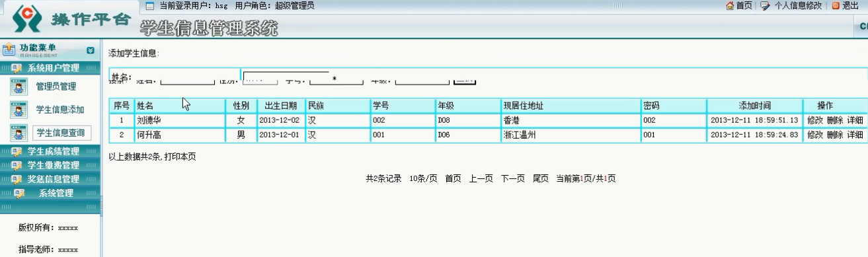The image size is (868, 257).
Task: Open 学生信息查询 in the sidebar
Action: pyautogui.click(x=61, y=133)
